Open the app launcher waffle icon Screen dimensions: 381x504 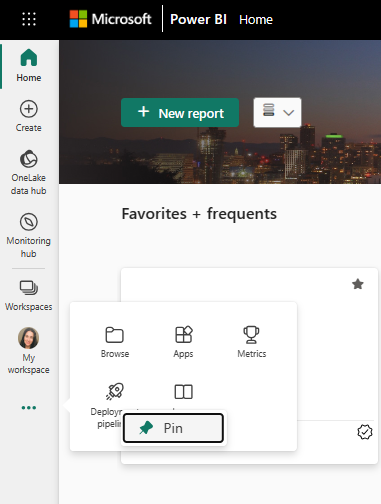tap(29, 19)
